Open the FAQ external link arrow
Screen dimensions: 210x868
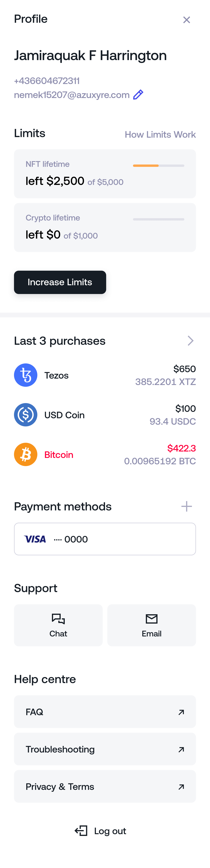[x=181, y=712]
